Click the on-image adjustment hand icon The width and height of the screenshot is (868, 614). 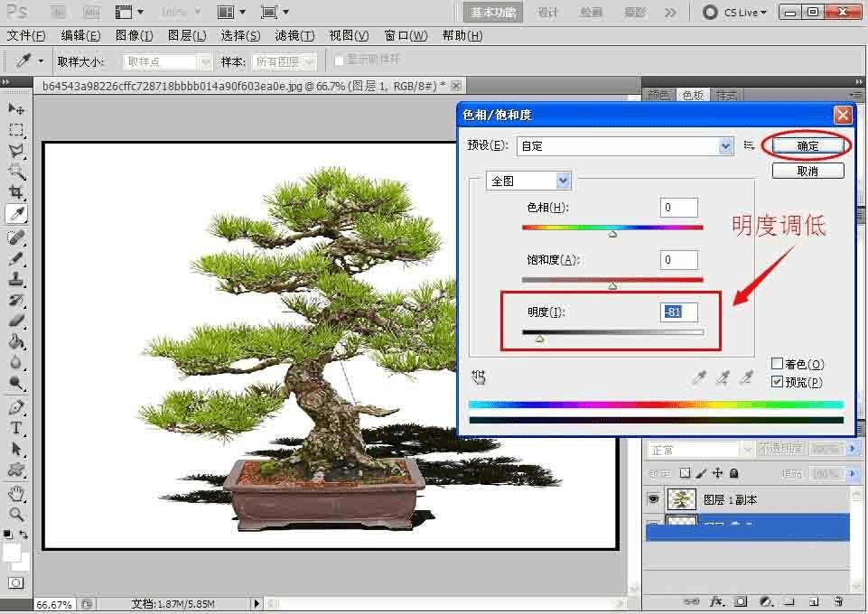point(479,377)
